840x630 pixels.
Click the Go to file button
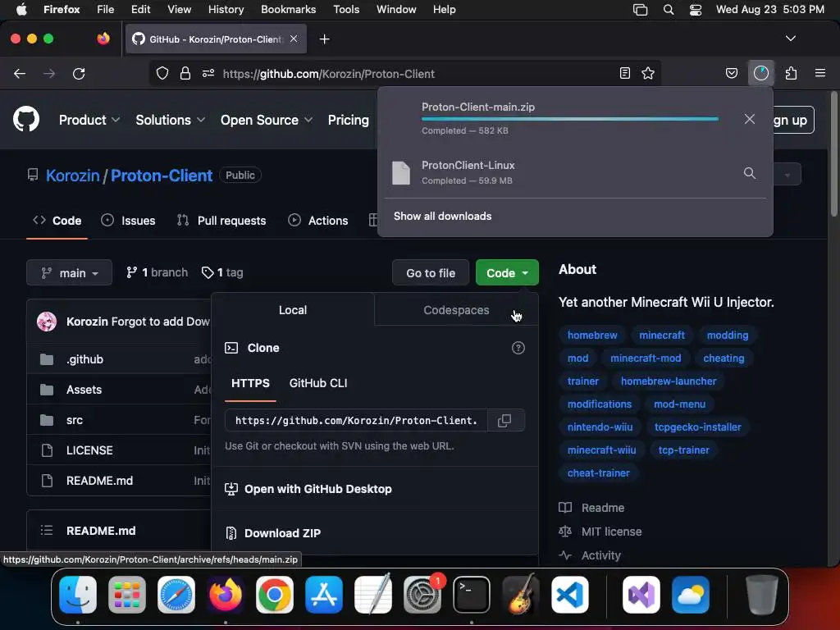(431, 272)
